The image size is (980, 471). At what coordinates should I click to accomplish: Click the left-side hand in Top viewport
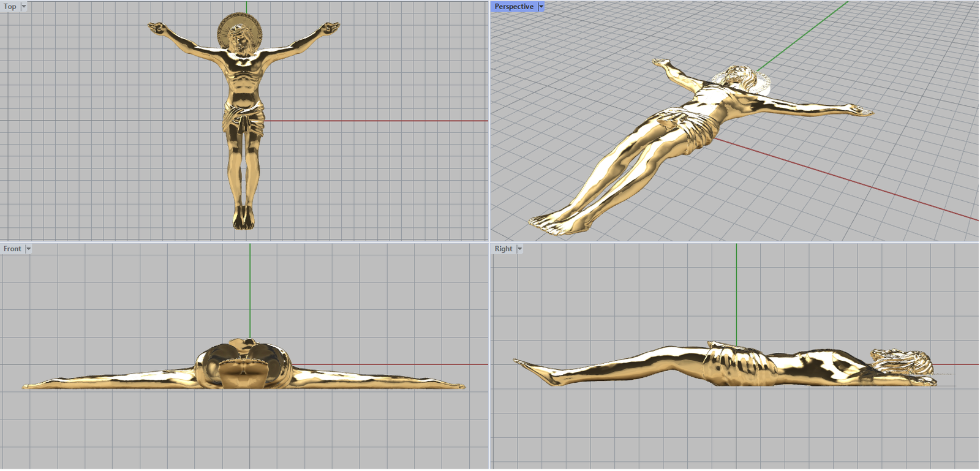(x=157, y=28)
